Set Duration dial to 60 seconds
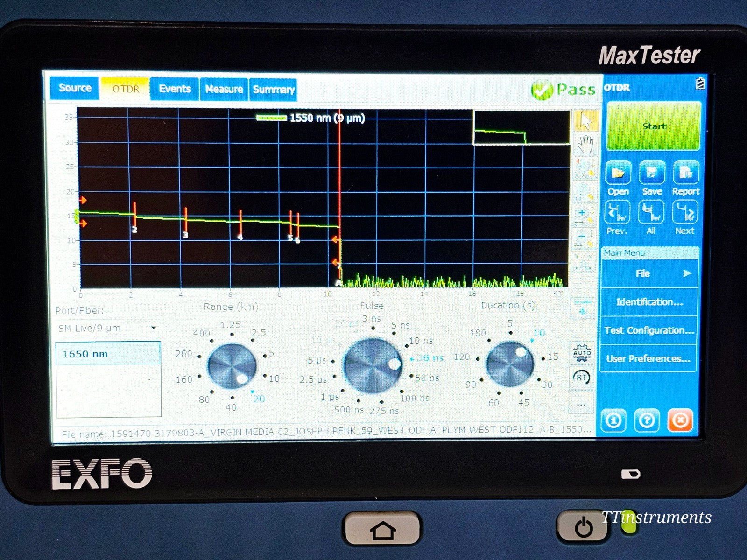747x560 pixels. click(x=493, y=403)
